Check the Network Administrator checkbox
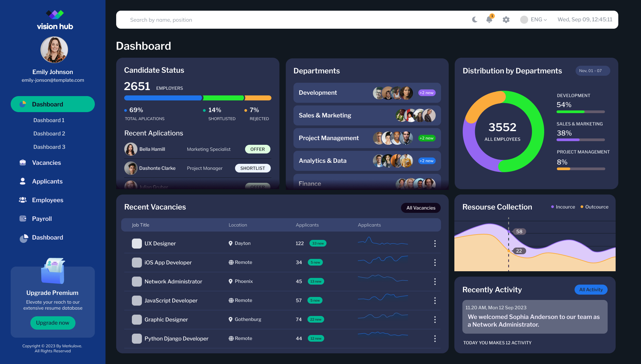The height and width of the screenshot is (364, 641). coord(137,282)
